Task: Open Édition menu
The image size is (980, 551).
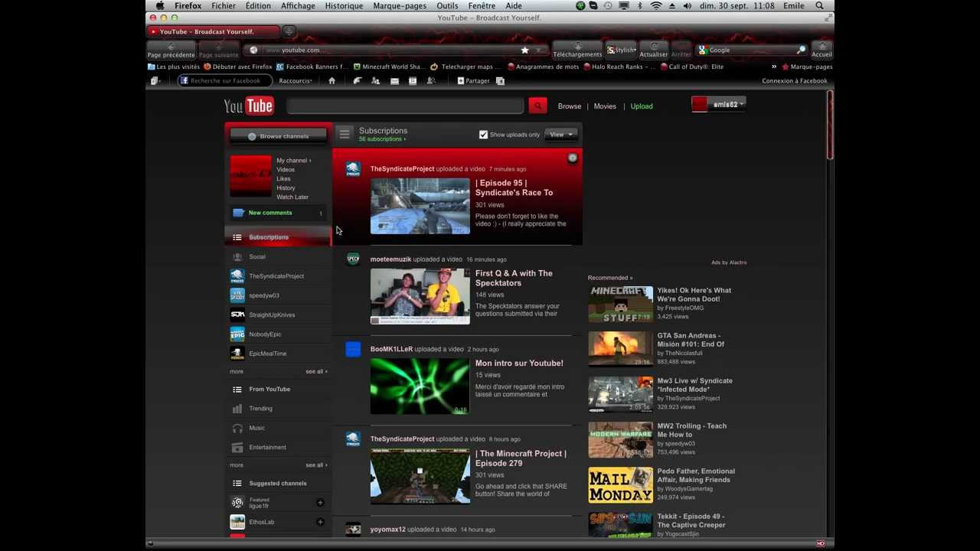Action: [x=258, y=6]
